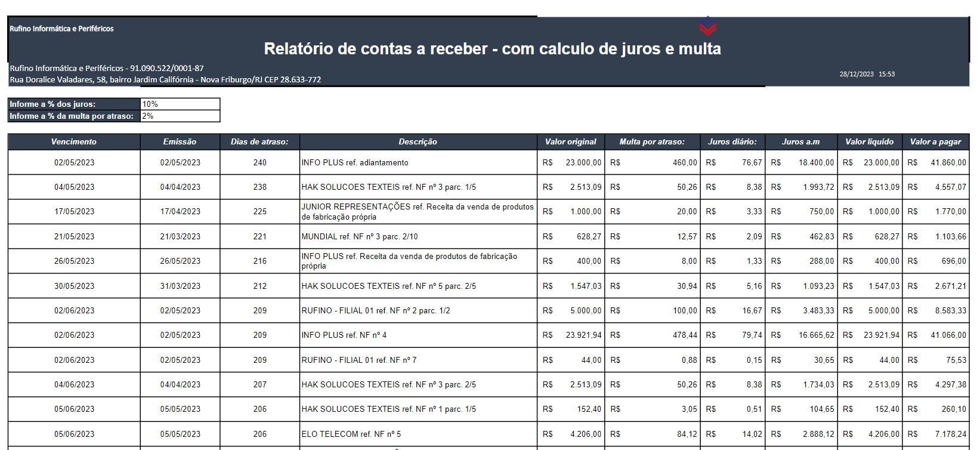Select the issue date cell 21/03/2023

[x=180, y=236]
